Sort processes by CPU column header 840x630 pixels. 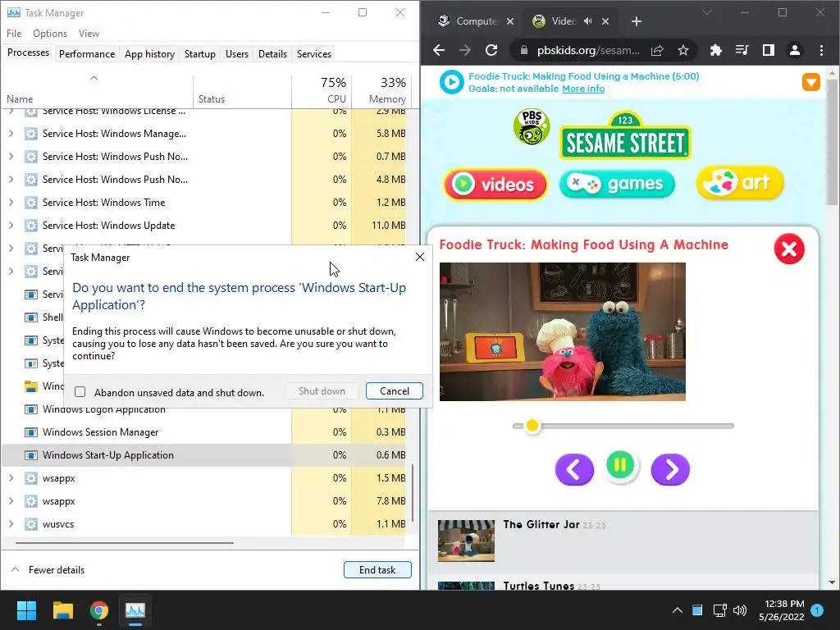tap(322, 90)
